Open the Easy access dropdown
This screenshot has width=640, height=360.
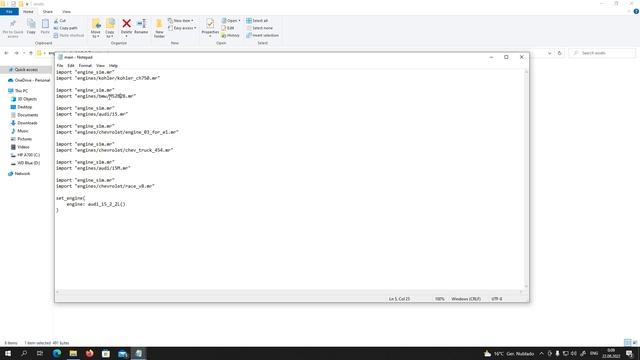click(182, 28)
